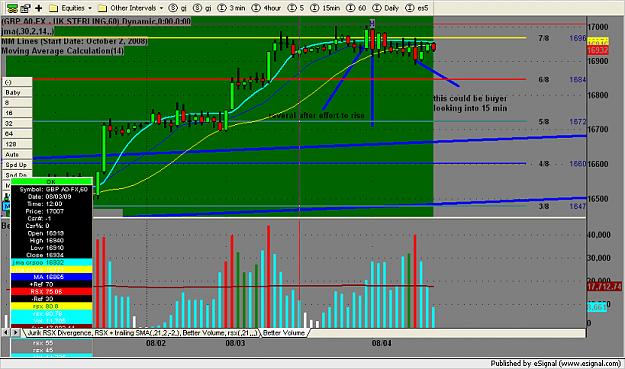Click the red current price tag 16932
The width and height of the screenshot is (625, 369).
tap(597, 50)
